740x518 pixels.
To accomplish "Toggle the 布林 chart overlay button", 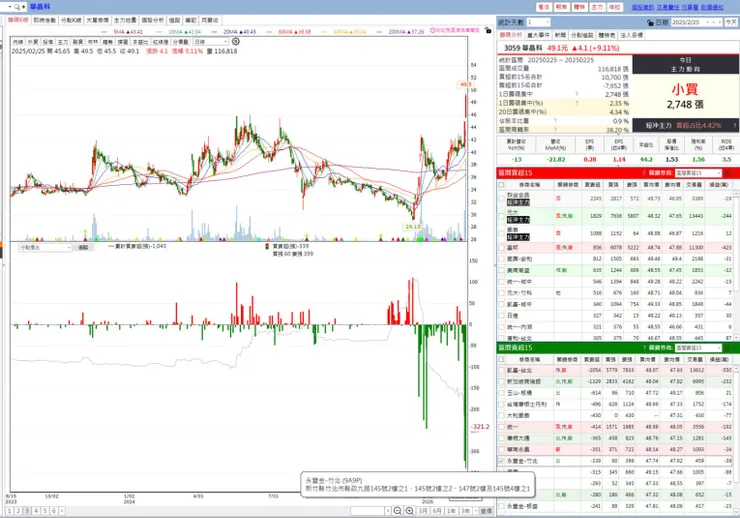I will (92, 42).
